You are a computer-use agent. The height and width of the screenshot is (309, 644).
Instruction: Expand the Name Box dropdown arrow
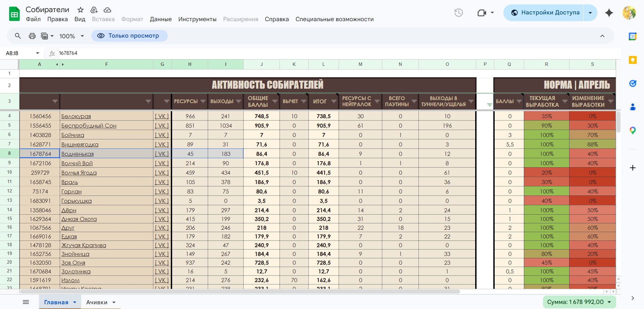(38, 53)
